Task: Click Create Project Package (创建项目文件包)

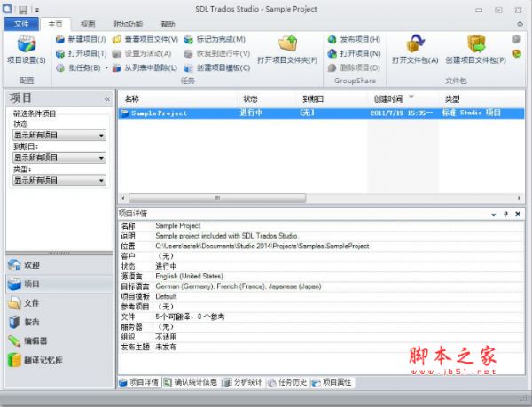Action: [x=475, y=50]
